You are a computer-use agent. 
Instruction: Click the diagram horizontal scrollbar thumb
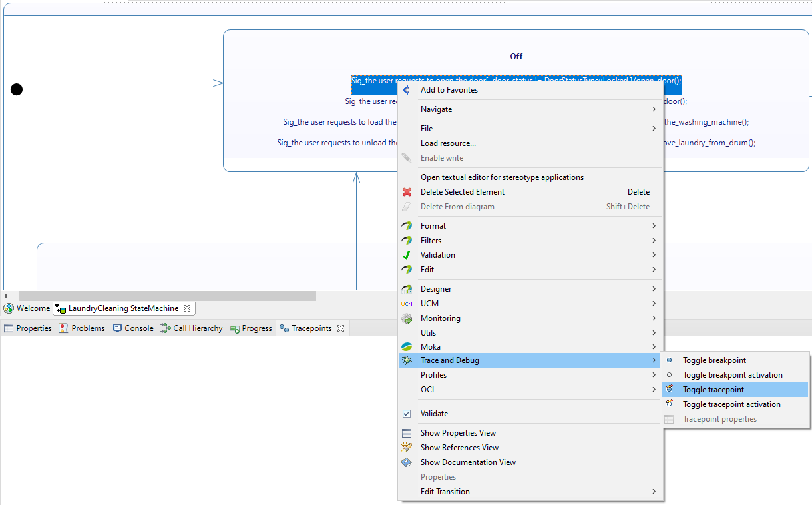(x=167, y=296)
